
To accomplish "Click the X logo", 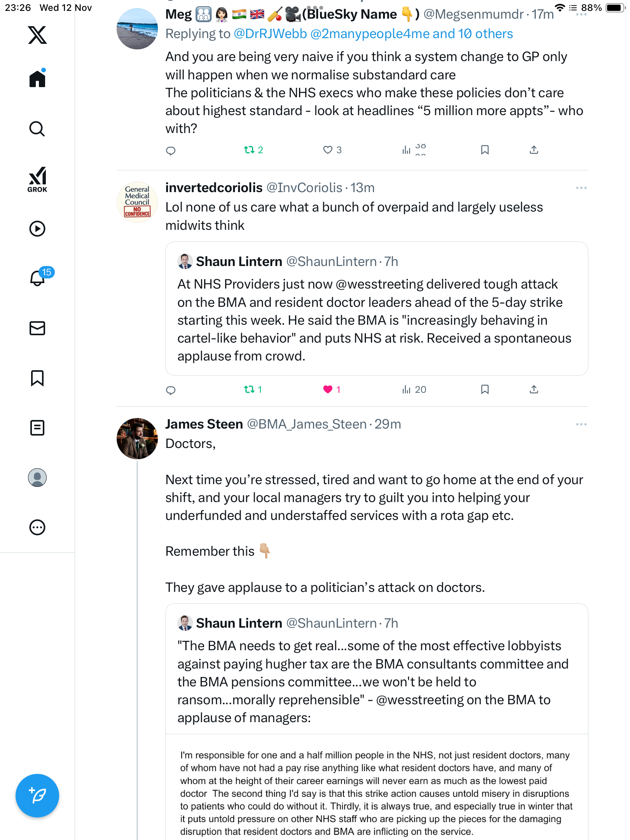I will point(37,35).
